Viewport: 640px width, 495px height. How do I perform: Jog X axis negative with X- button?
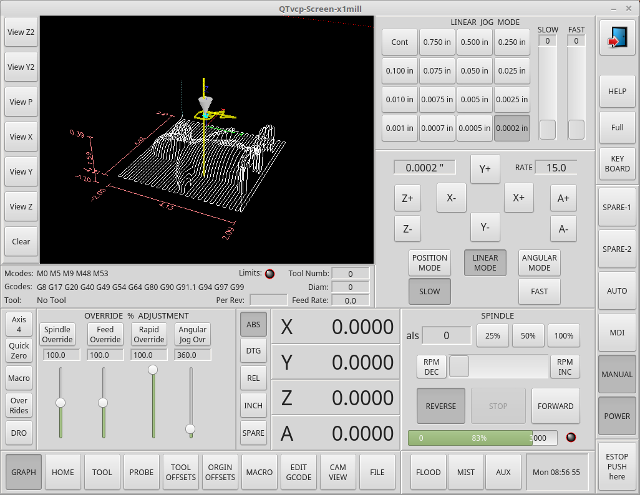[451, 198]
